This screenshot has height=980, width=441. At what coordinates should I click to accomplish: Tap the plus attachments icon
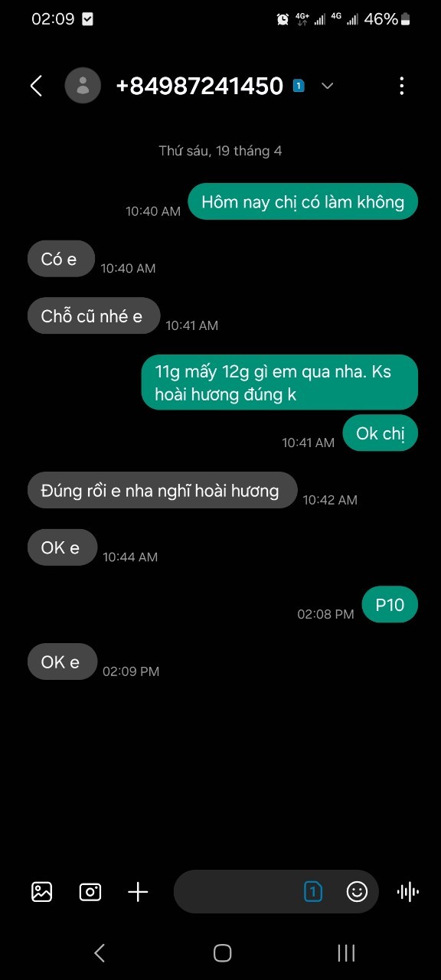pyautogui.click(x=138, y=891)
